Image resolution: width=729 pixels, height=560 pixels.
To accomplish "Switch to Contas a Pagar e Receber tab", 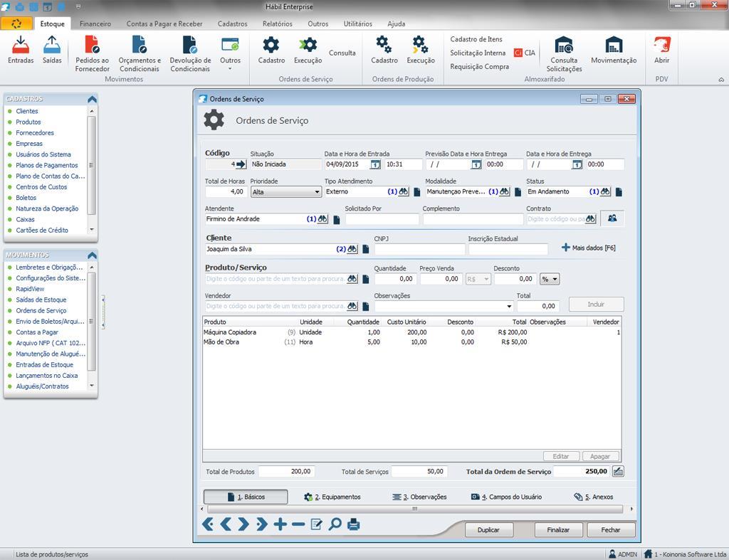I will pos(164,23).
